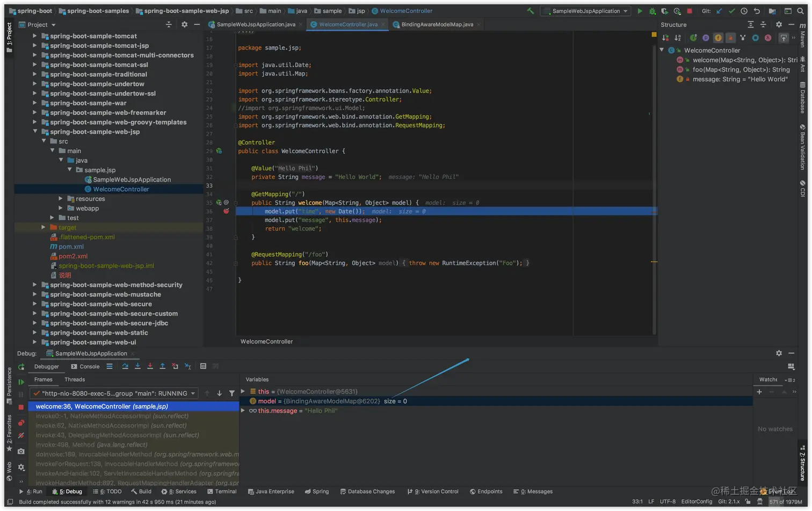Click the Evaluate Expression calculator icon

click(x=203, y=366)
